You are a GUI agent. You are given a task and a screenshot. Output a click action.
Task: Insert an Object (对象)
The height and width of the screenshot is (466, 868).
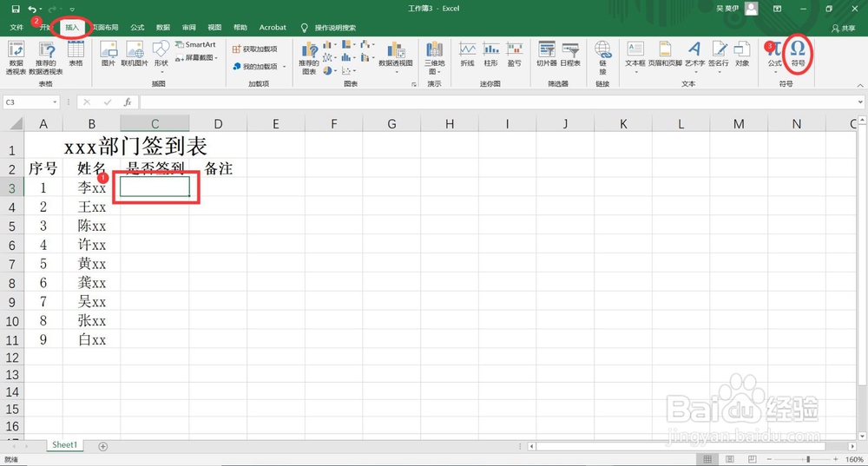[x=742, y=54]
